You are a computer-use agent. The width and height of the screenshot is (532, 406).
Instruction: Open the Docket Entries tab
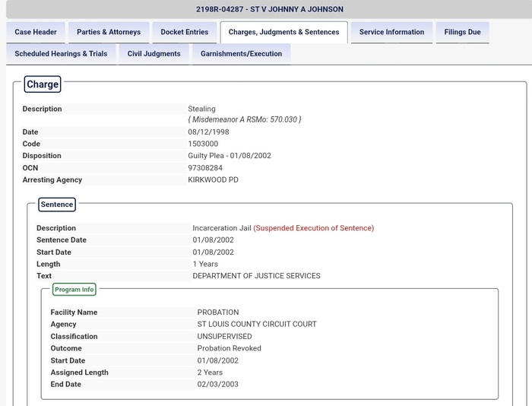point(184,33)
